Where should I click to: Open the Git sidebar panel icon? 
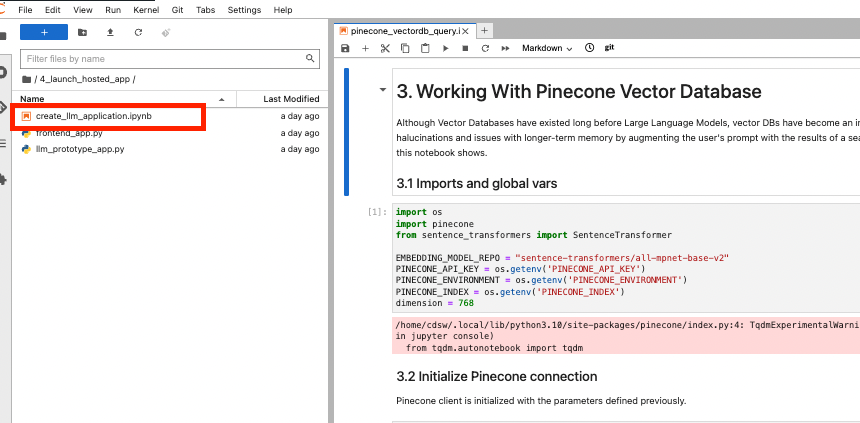click(x=3, y=107)
